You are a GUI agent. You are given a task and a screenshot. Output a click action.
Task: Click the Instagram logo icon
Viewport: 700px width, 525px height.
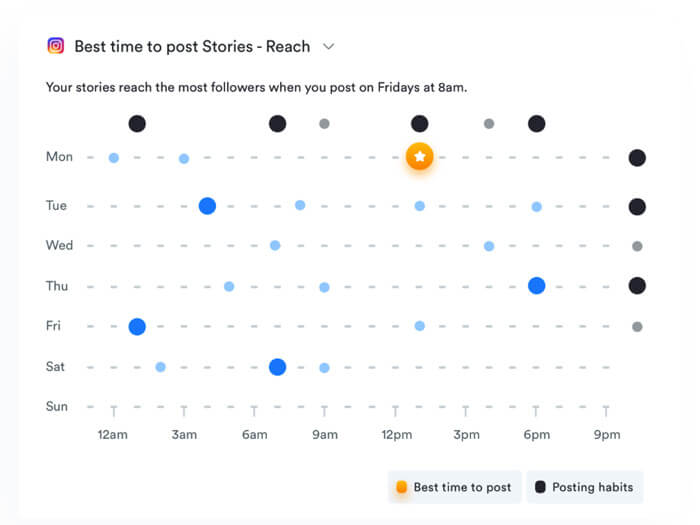[56, 46]
